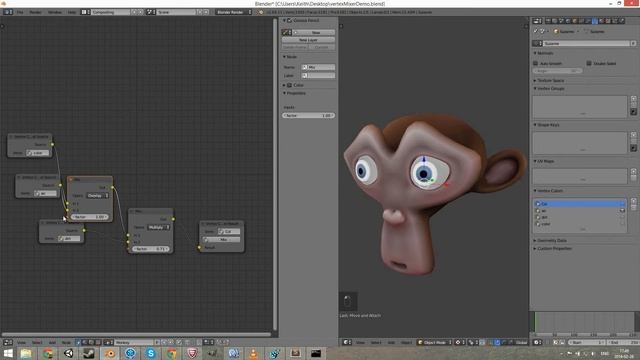Open the Multiply blend type dropdown on node

tap(158, 227)
